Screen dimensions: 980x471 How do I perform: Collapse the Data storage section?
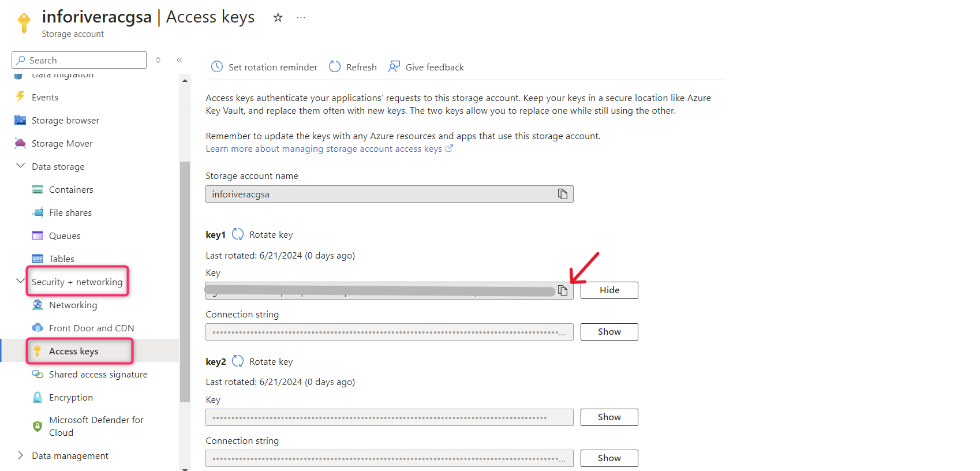click(x=21, y=166)
